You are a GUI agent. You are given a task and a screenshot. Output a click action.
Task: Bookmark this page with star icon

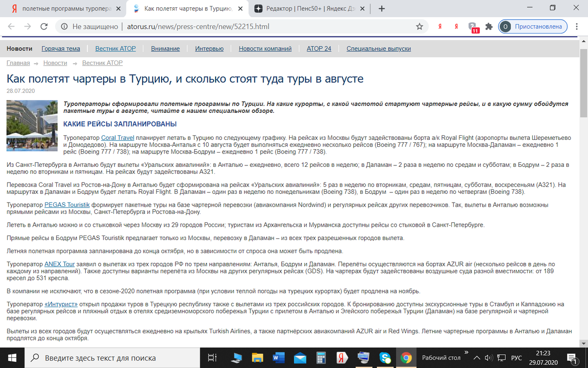click(419, 26)
